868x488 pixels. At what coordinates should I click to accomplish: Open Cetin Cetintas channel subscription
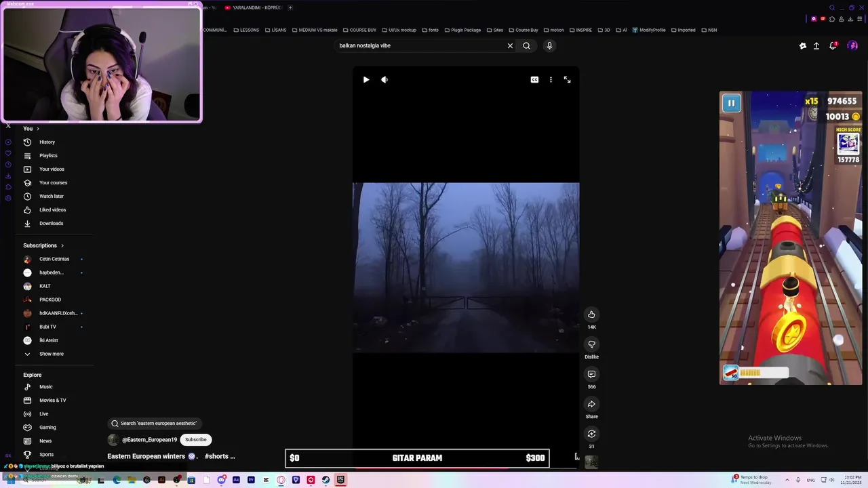(54, 259)
